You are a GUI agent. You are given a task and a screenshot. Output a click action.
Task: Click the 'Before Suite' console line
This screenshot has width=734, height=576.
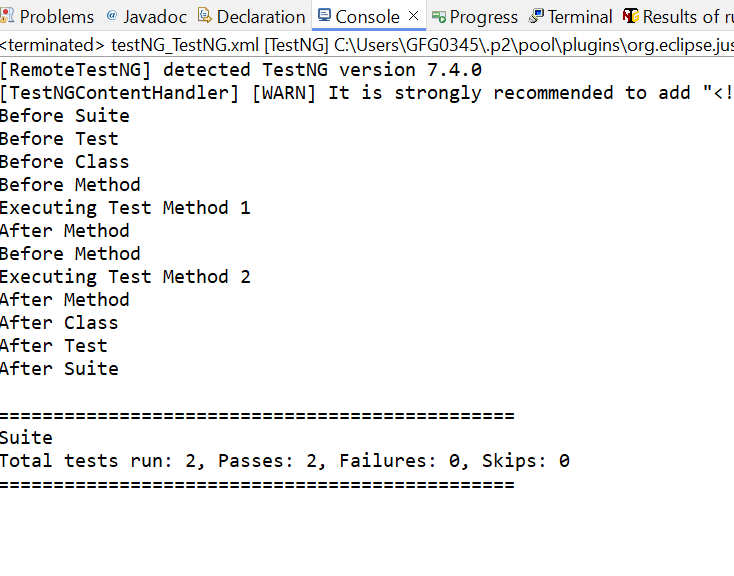pos(65,116)
